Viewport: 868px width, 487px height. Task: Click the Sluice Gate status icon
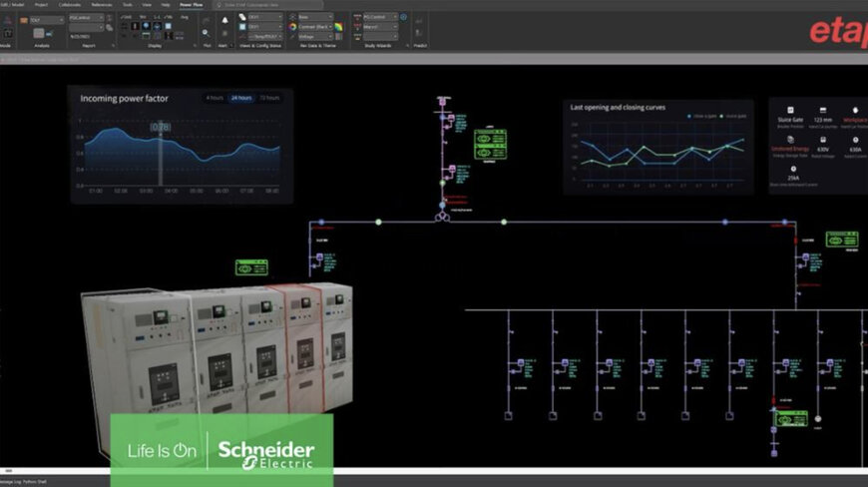790,110
